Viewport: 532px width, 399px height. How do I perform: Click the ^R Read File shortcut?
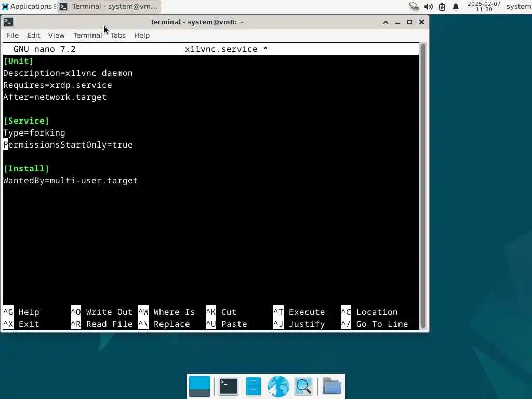point(102,324)
